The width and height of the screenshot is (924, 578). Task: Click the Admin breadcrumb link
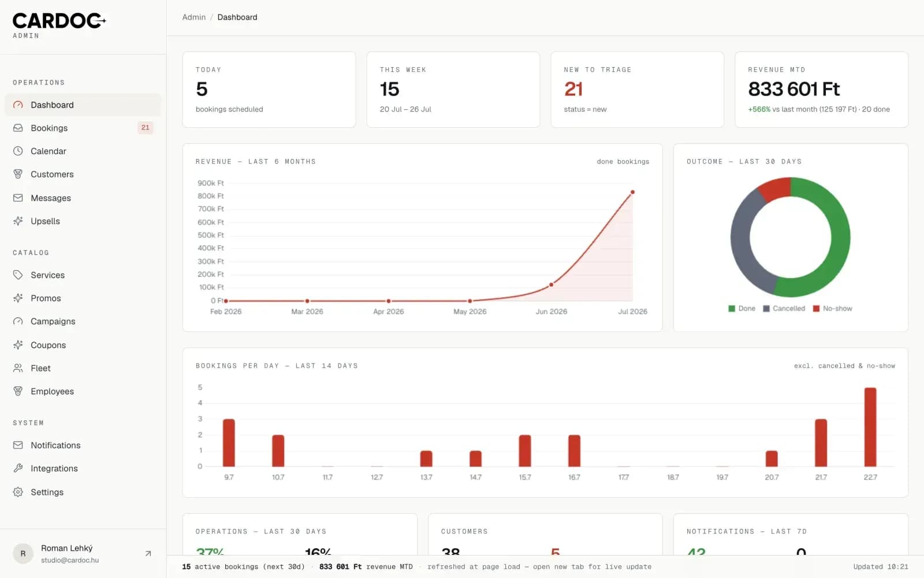coord(194,17)
